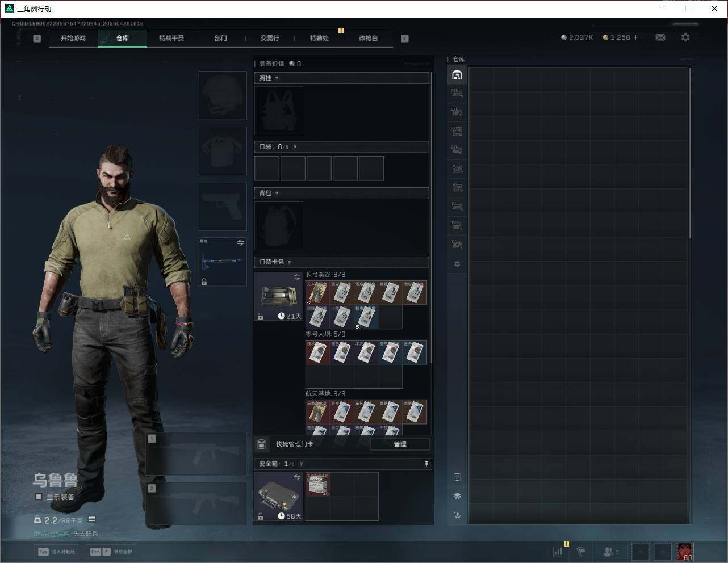Show help for 口袋 question mark
The image size is (728, 563).
coord(295,147)
